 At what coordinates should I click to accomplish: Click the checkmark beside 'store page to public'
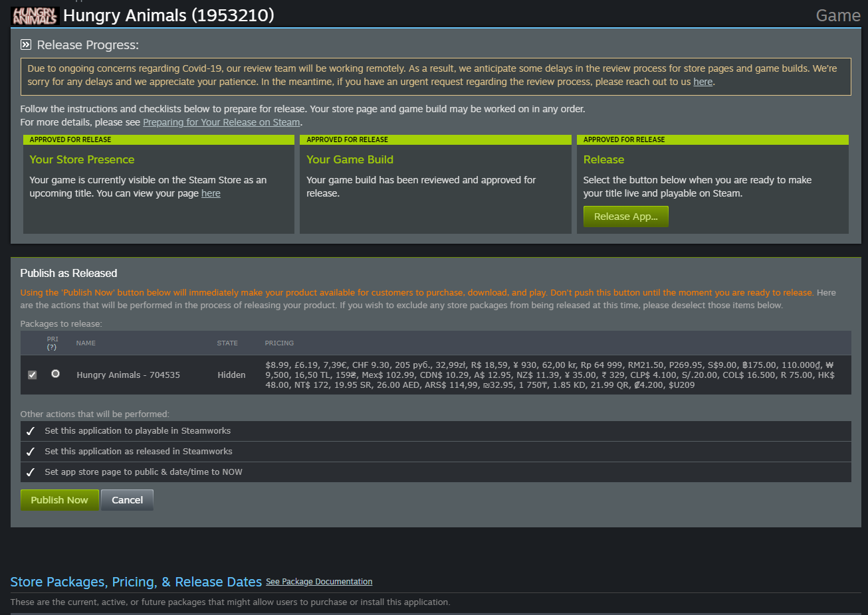pyautogui.click(x=30, y=472)
